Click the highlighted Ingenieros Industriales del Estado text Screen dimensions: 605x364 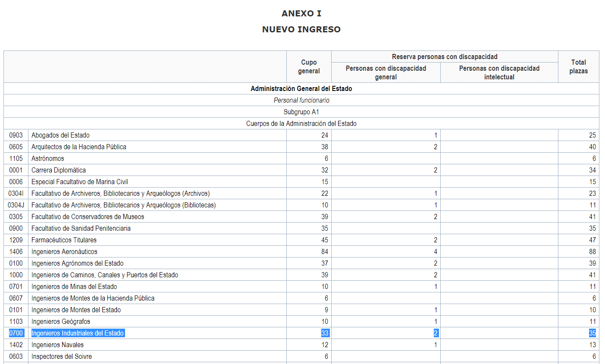(78, 333)
